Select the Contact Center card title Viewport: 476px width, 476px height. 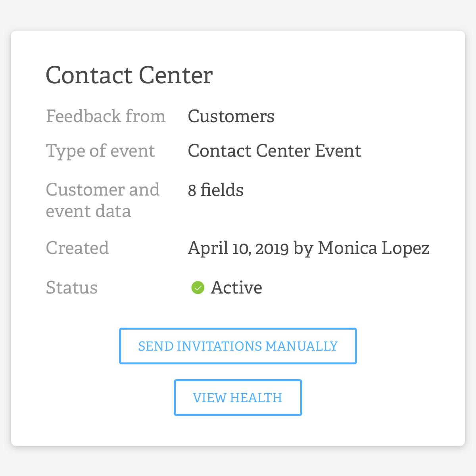[x=129, y=75]
